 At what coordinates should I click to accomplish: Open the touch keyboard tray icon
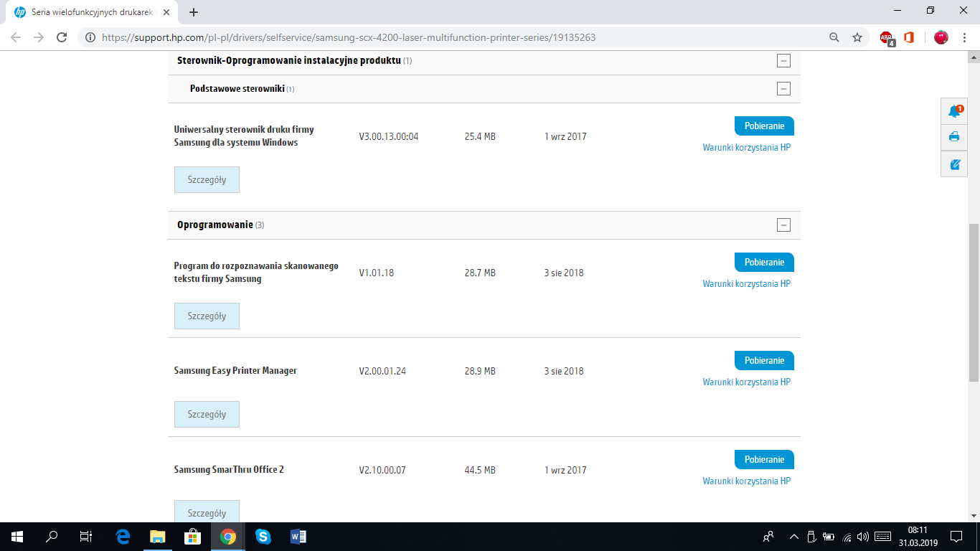tap(882, 537)
